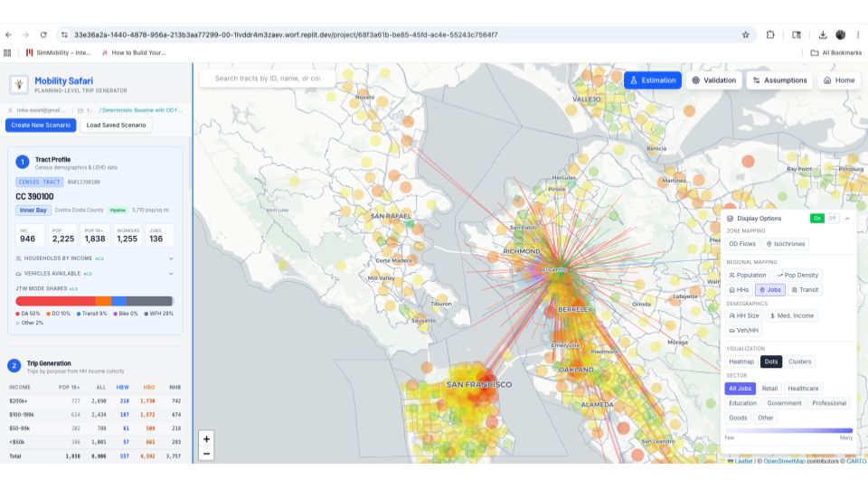Reload the page in the browser
Image resolution: width=868 pixels, height=488 pixels.
pos(43,34)
